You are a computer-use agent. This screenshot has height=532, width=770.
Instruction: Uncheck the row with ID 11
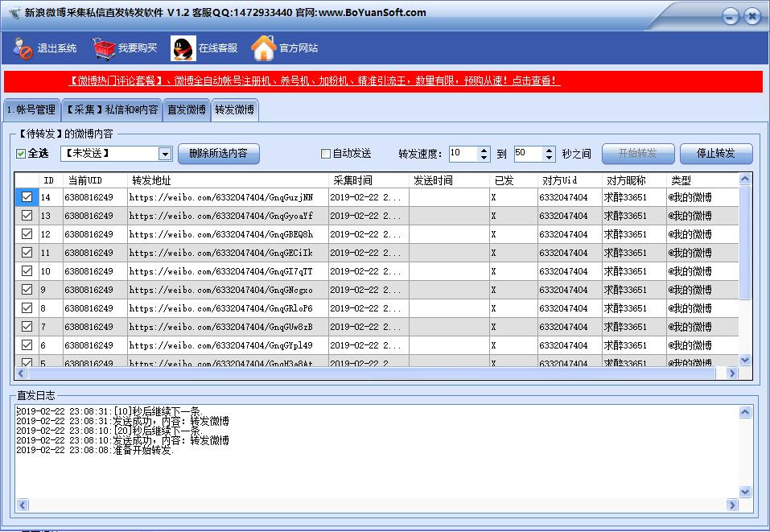point(27,253)
